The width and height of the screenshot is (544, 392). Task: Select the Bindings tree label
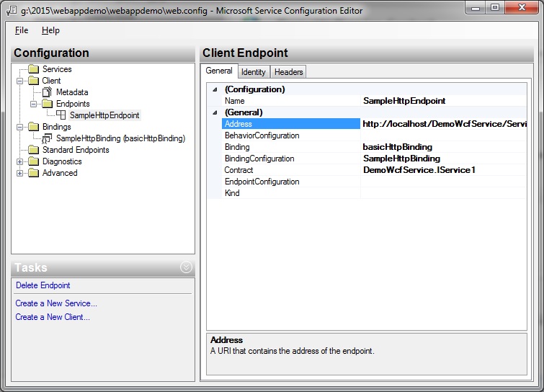(56, 127)
